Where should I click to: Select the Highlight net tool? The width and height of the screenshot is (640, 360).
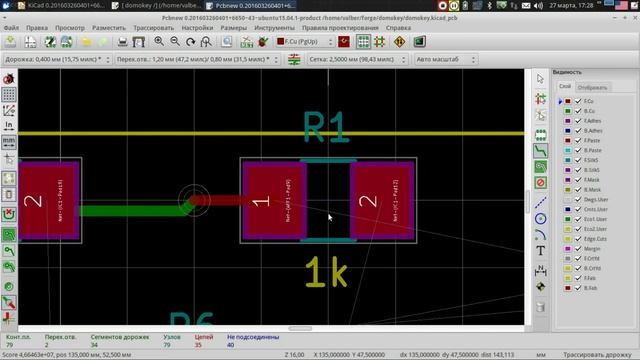[540, 98]
